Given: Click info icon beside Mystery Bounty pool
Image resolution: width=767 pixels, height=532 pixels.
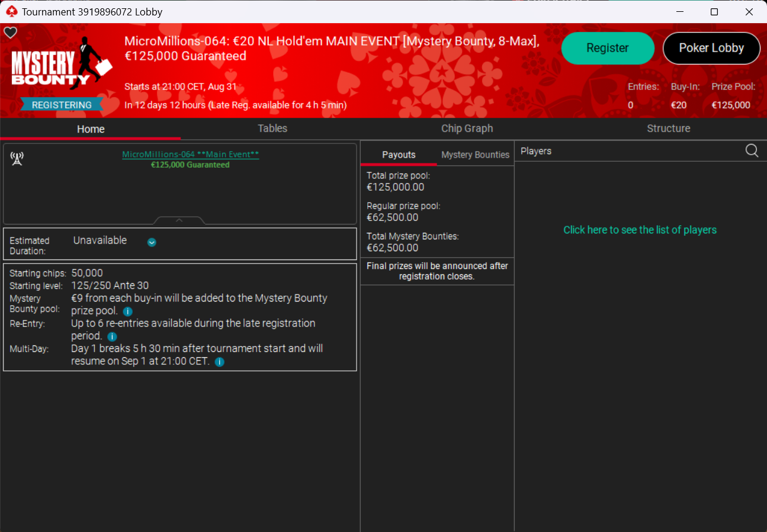Looking at the screenshot, I should point(127,312).
